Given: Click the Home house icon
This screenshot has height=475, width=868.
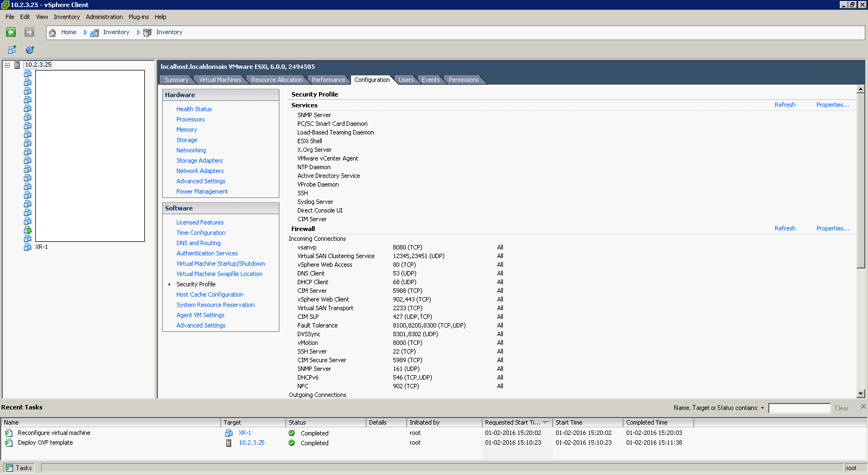Looking at the screenshot, I should [53, 33].
